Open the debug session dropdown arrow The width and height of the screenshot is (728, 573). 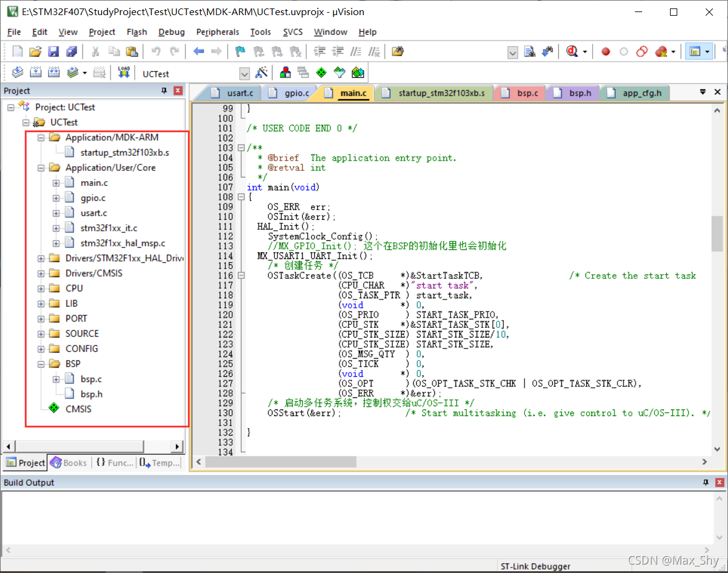pos(585,52)
